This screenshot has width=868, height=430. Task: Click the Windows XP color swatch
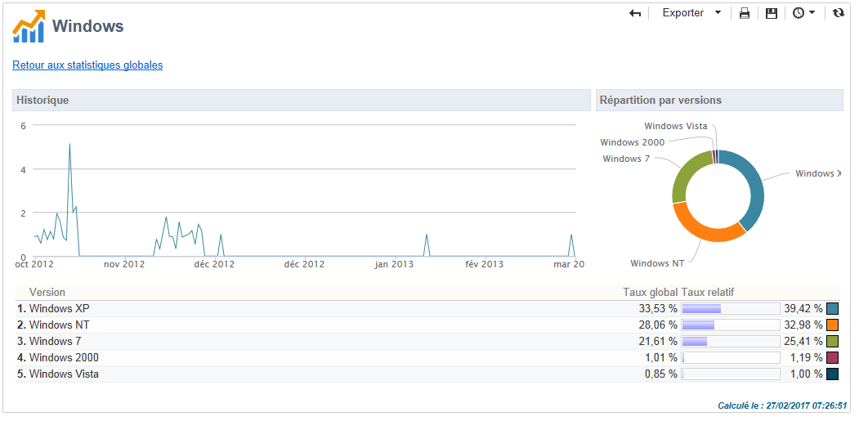(833, 309)
